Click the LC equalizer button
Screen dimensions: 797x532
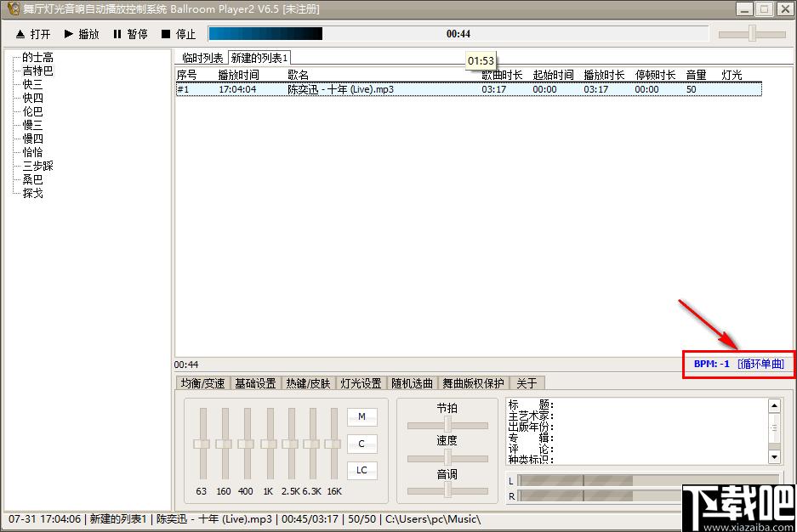361,471
